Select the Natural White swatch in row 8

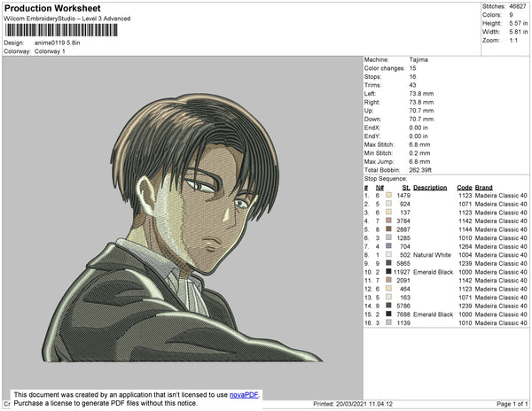[389, 254]
